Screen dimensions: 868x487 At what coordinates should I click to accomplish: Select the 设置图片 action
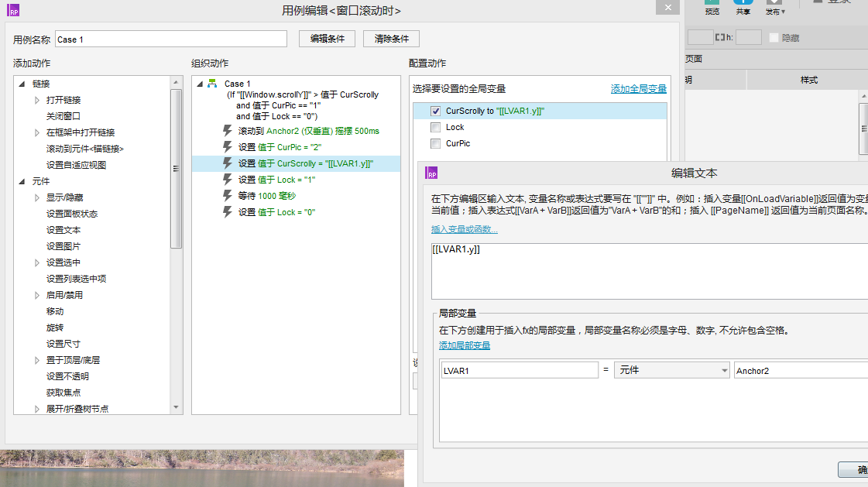[63, 246]
